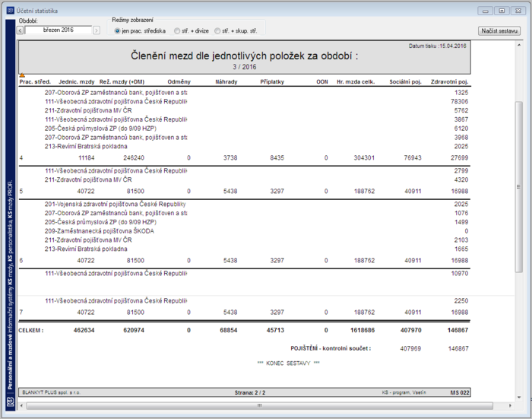This screenshot has height=419, width=532.
Task: Click total value 620974
Action: coord(134,330)
